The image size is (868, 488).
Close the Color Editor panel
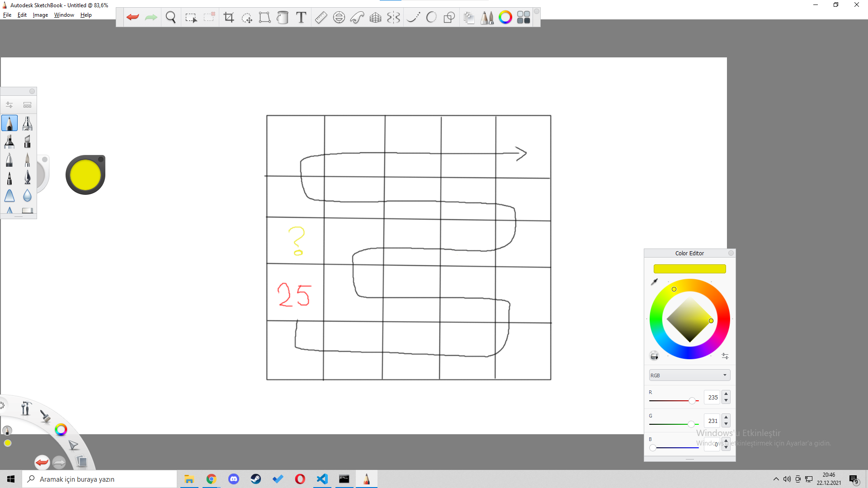point(731,253)
